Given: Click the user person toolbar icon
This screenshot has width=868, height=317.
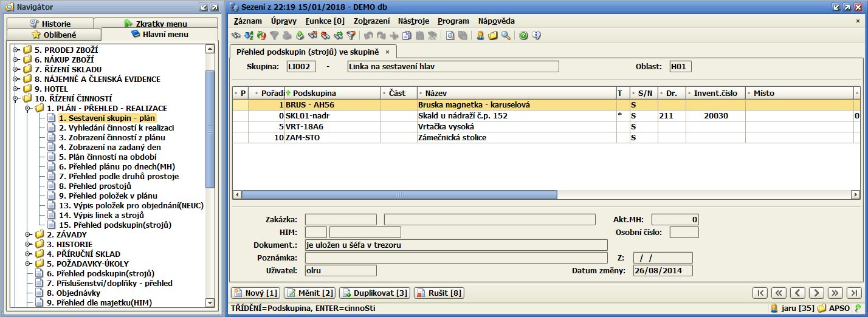Looking at the screenshot, I should [480, 35].
